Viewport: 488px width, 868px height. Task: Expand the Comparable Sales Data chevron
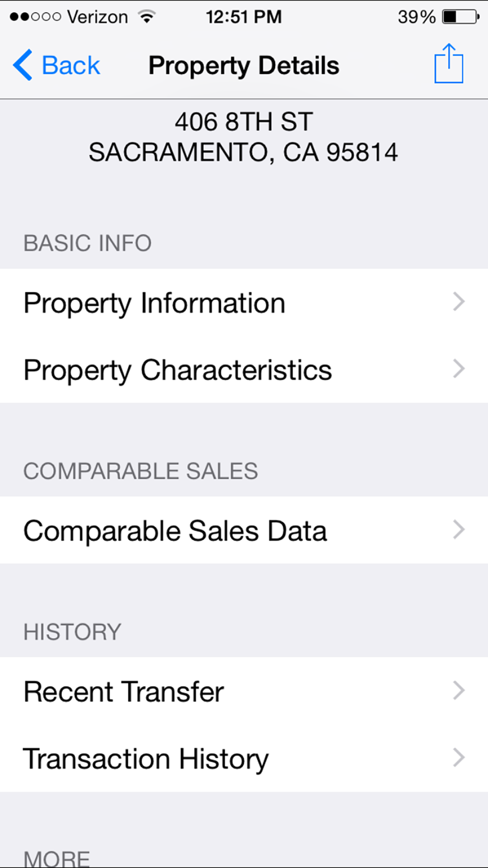pos(459,530)
